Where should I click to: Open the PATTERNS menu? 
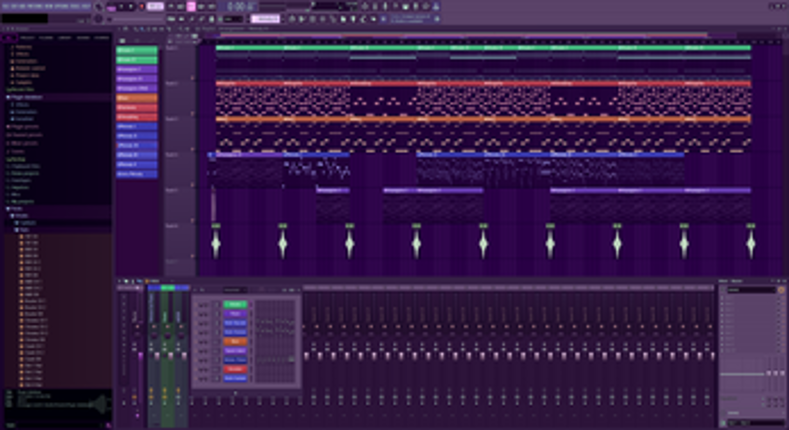pos(34,6)
